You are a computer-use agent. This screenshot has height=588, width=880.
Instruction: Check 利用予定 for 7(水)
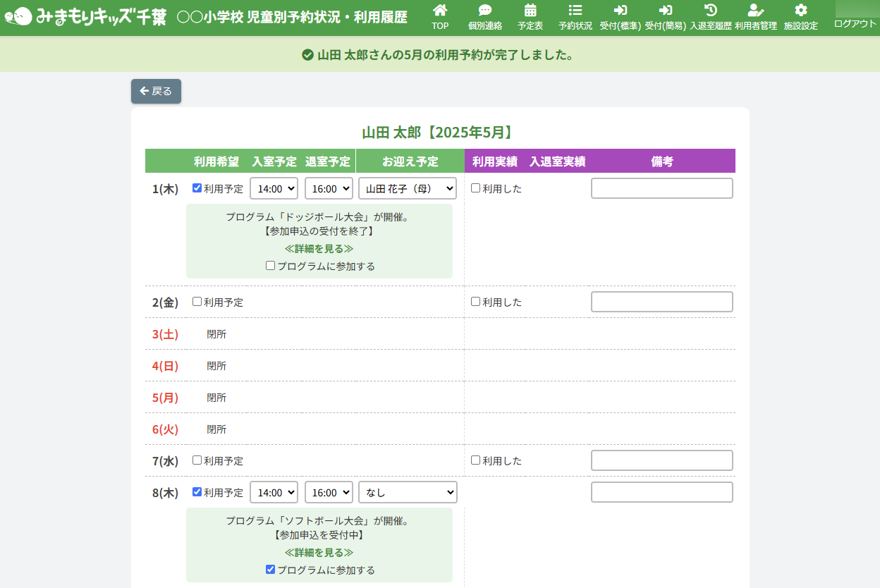(197, 460)
